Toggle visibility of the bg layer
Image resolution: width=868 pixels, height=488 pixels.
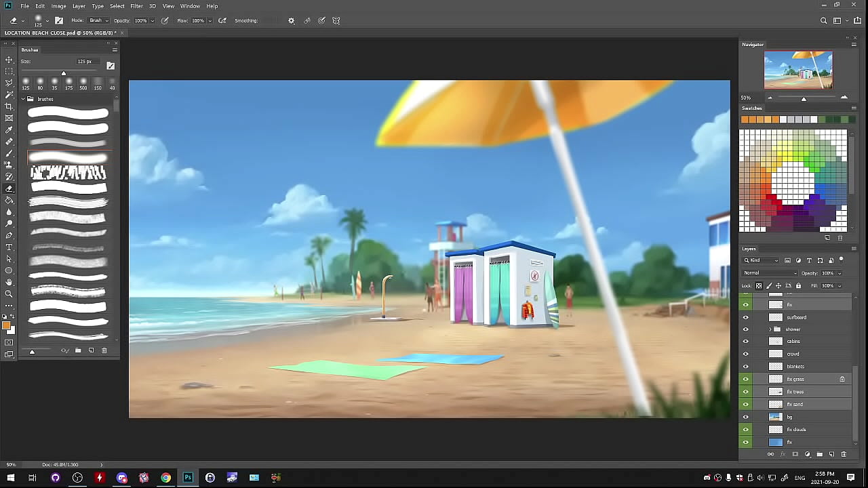(x=746, y=417)
